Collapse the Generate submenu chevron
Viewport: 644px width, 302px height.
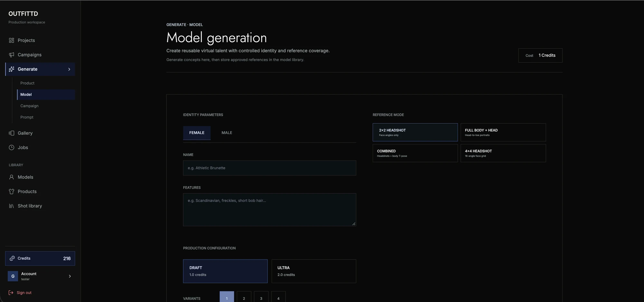pyautogui.click(x=69, y=69)
